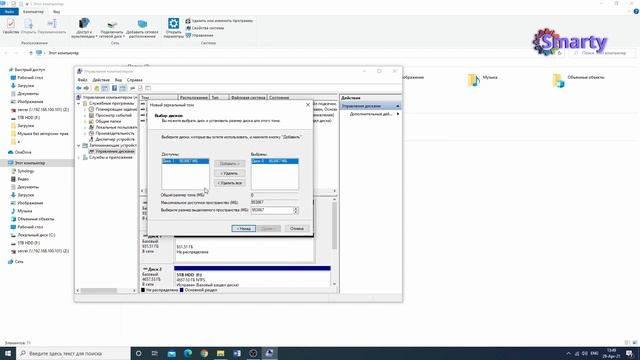Viewport: 640px width, 360px height.
Task: Click Отмена button in wizard dialog
Action: point(297,229)
